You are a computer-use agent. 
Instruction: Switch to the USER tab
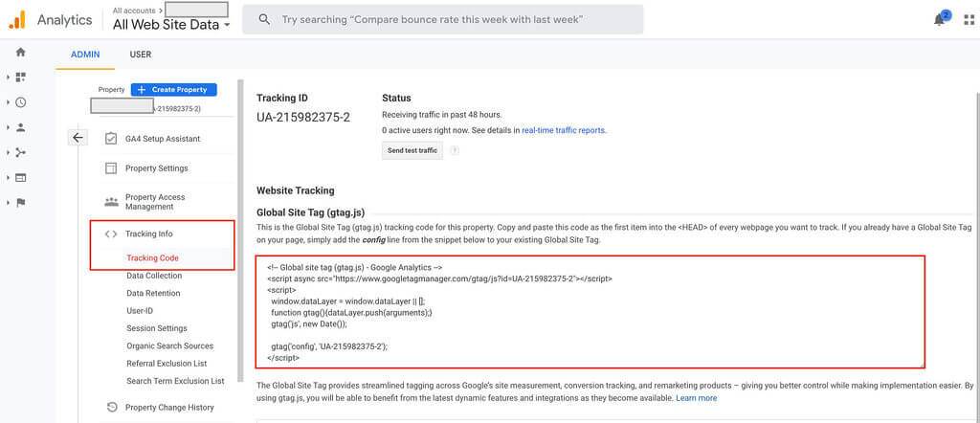(140, 55)
